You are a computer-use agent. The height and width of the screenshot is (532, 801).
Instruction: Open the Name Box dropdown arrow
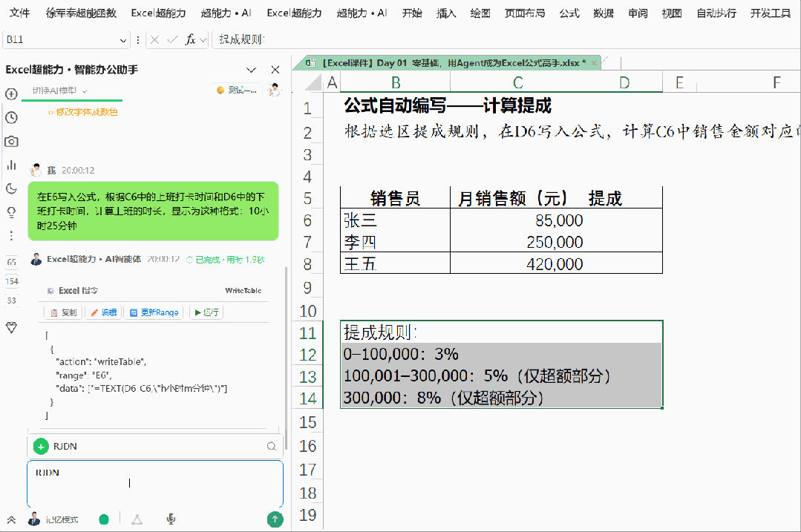pos(123,40)
